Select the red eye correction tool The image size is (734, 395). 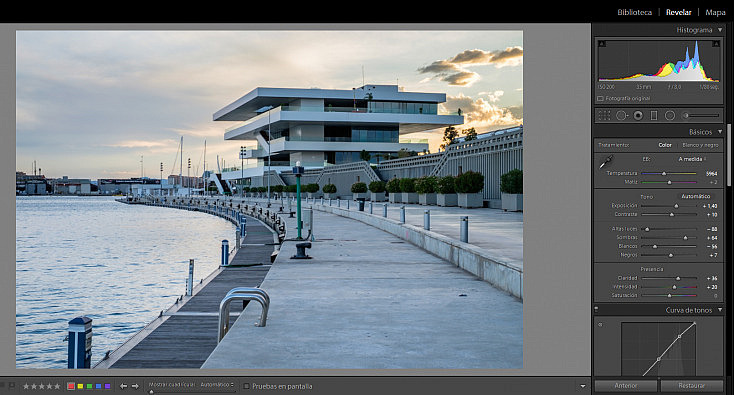click(638, 115)
